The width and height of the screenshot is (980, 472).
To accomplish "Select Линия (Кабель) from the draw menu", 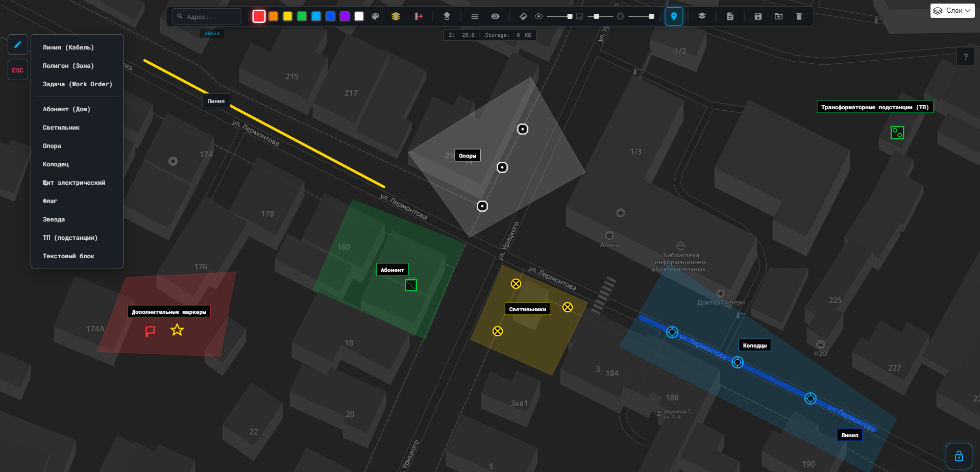I will tap(68, 47).
